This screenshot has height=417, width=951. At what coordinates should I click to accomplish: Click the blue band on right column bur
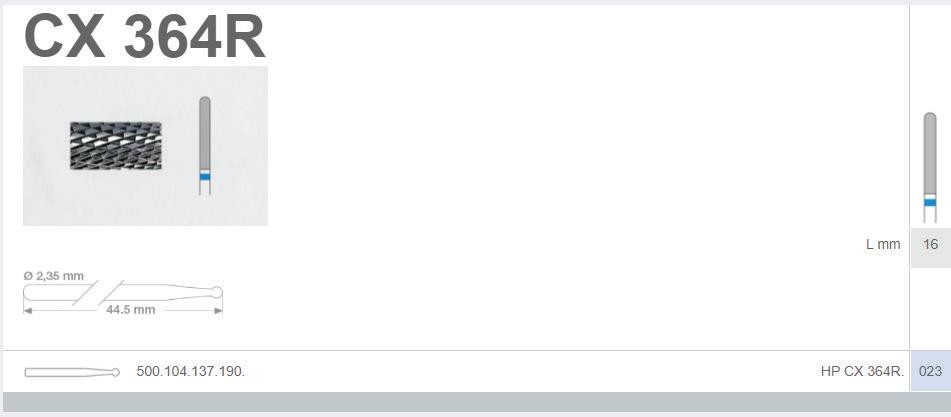[x=930, y=202]
